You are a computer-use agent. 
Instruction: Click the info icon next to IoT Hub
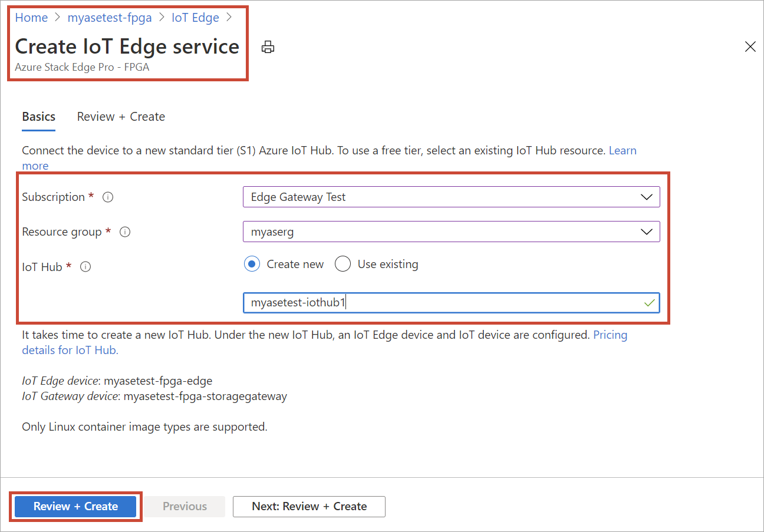point(85,267)
